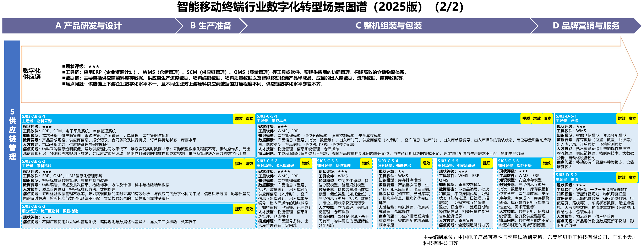Select the D 品牌营销与服务 phase header
Image resolution: width=644 pixels, height=248 pixels.
[586, 26]
